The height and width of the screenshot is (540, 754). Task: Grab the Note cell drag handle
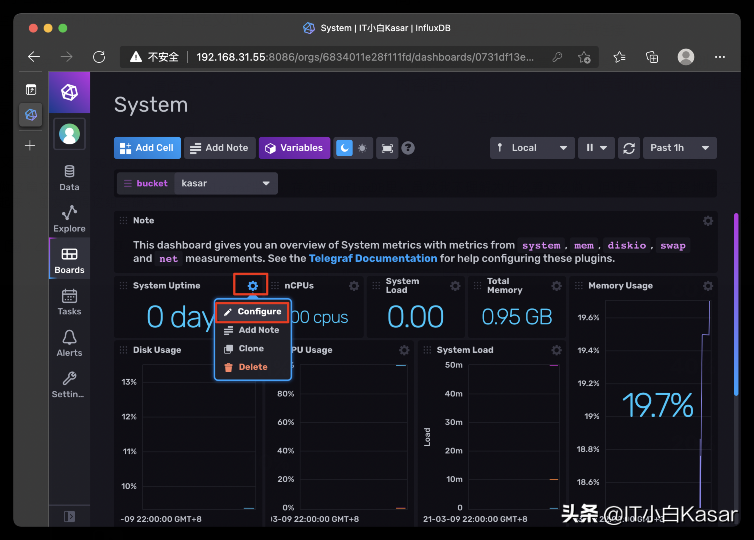coord(124,221)
